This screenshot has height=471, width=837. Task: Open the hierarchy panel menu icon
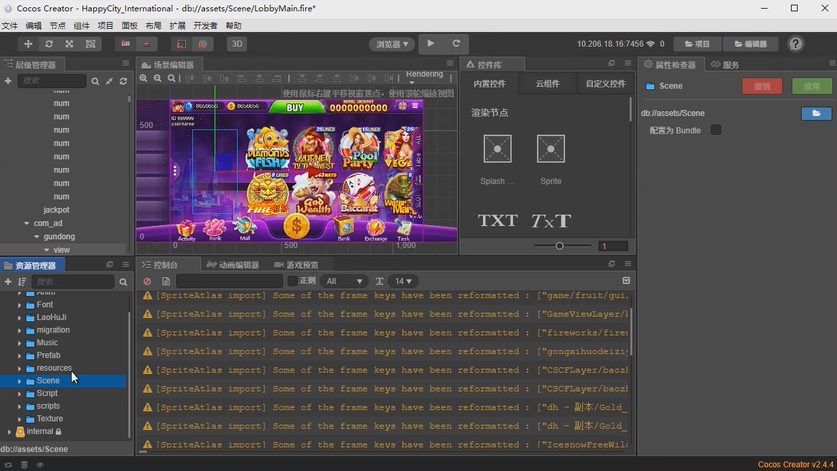(126, 64)
